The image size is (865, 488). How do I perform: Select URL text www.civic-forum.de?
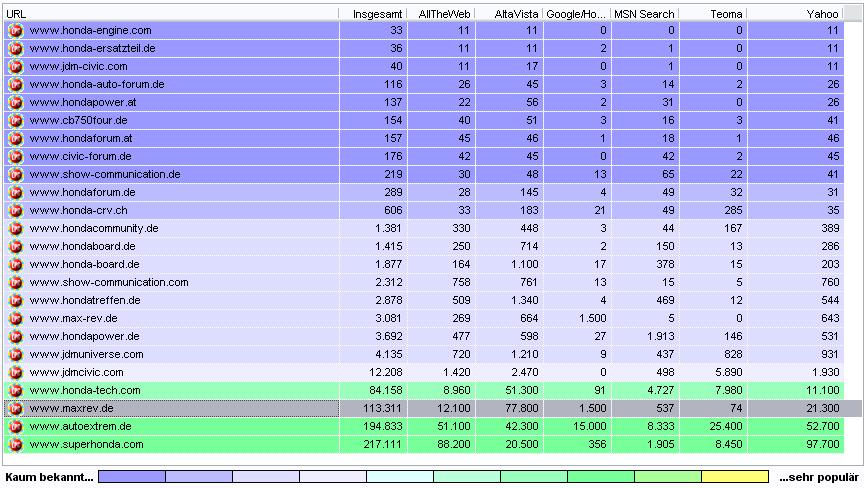pos(81,157)
